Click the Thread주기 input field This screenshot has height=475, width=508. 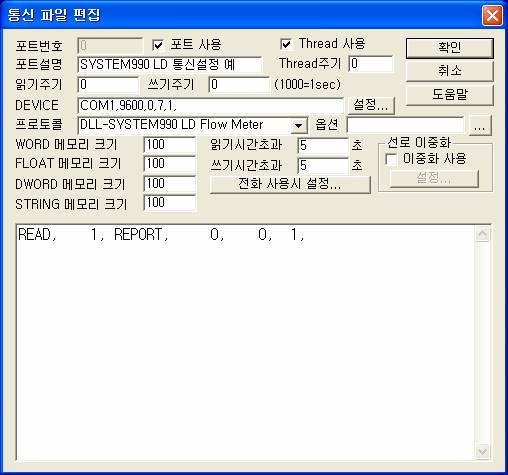371,64
